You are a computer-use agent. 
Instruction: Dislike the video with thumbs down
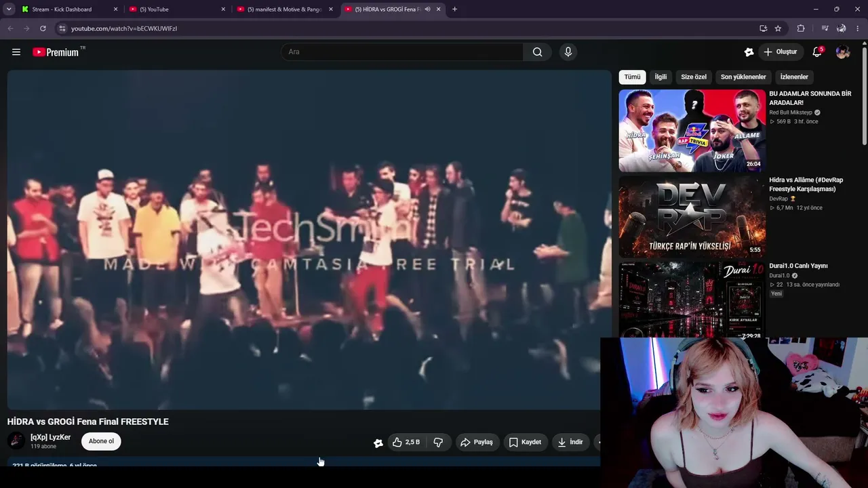point(438,442)
